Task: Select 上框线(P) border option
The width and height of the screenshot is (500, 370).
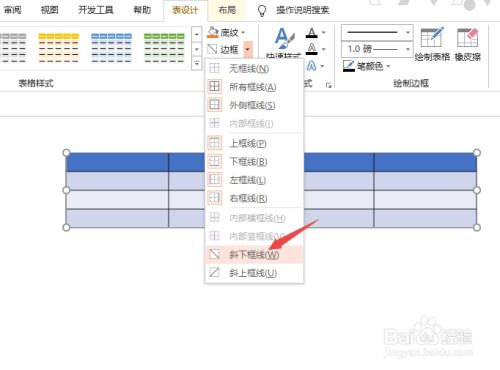Action: click(254, 143)
